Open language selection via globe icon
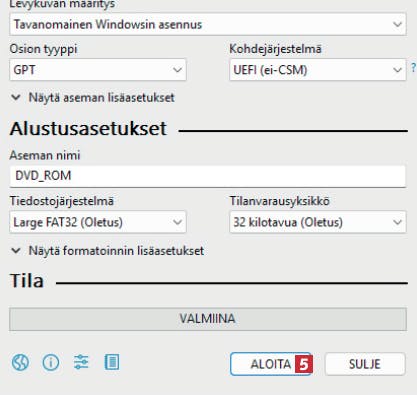Viewport: 417px width, 395px height. (20, 362)
